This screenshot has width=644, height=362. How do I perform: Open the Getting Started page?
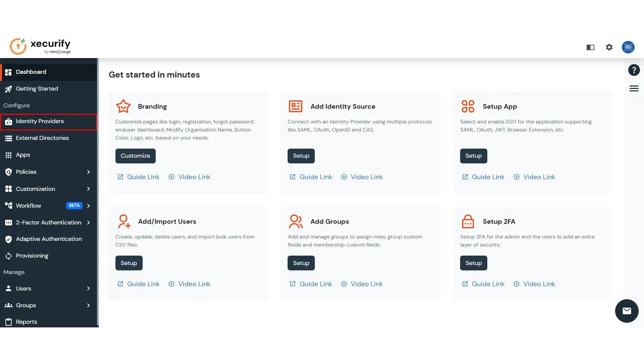pos(37,88)
